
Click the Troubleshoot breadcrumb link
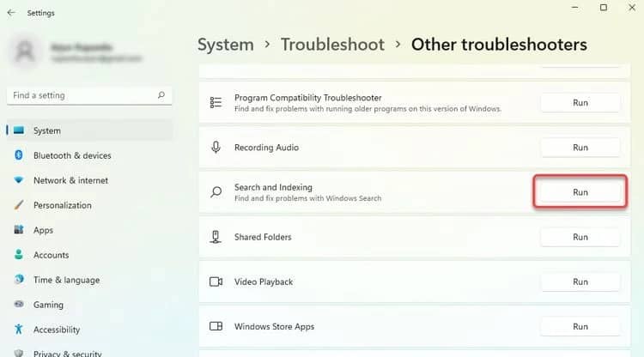click(332, 45)
